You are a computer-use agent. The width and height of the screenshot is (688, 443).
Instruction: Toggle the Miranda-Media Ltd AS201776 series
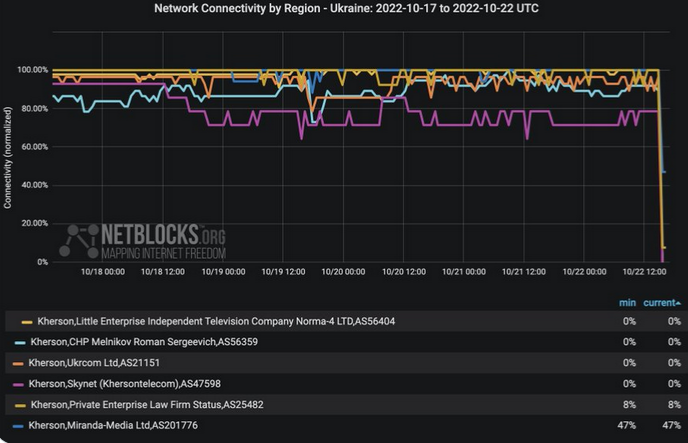pyautogui.click(x=113, y=425)
